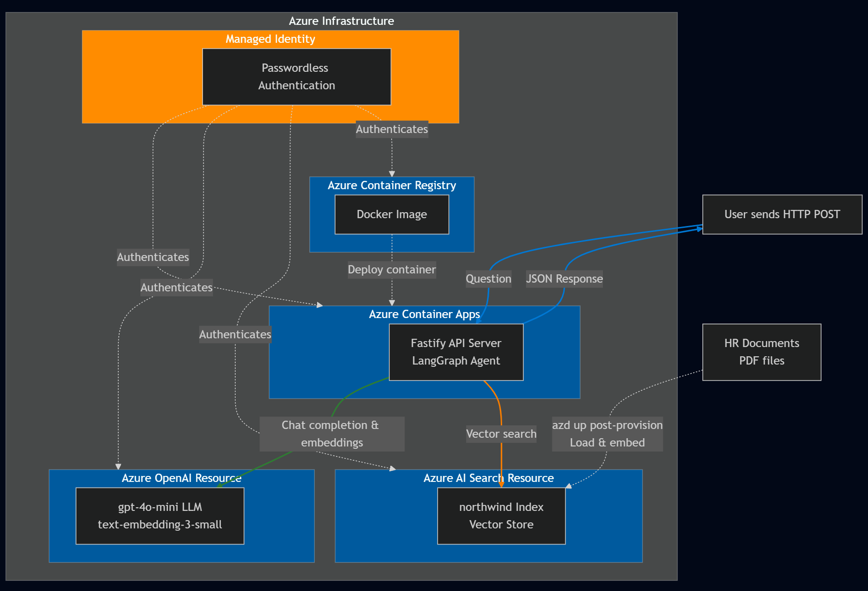This screenshot has height=591, width=868.
Task: Click the JSON Response edge label
Action: point(564,279)
